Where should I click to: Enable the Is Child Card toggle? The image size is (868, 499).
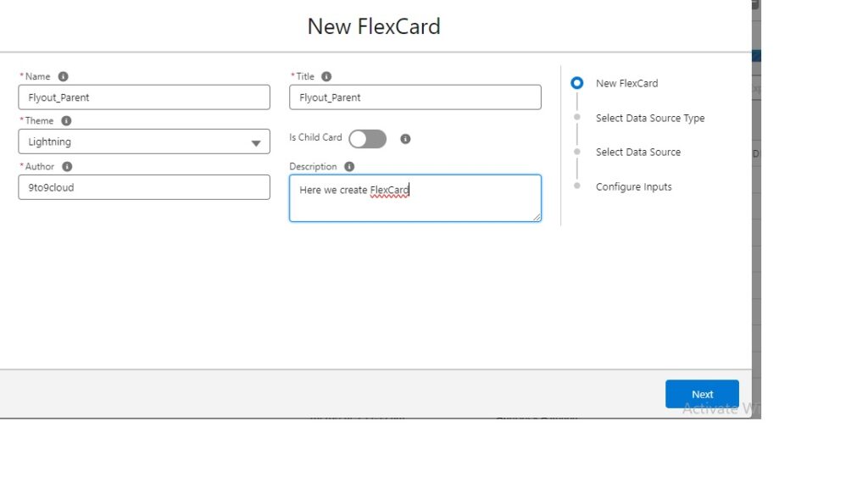tap(367, 138)
